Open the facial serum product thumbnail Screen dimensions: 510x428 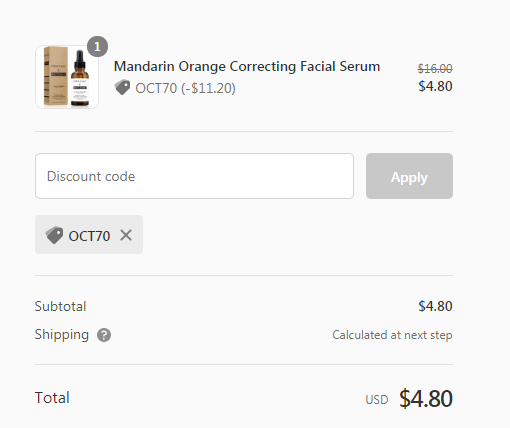pyautogui.click(x=67, y=77)
